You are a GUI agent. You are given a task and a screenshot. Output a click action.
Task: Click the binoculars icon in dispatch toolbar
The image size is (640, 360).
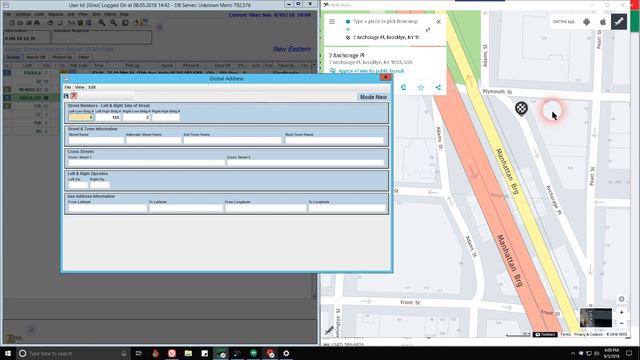[37, 23]
